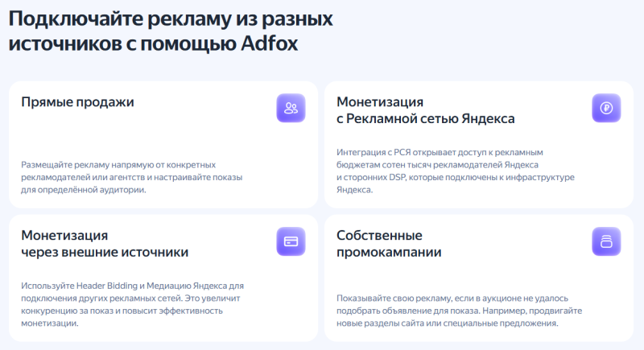Select the Монетизация через внешние источники title

click(105, 243)
